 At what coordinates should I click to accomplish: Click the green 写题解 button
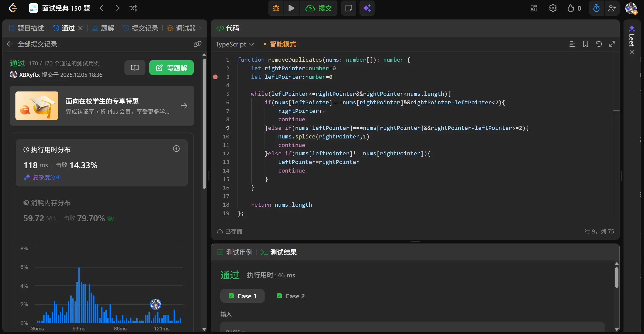pyautogui.click(x=171, y=68)
